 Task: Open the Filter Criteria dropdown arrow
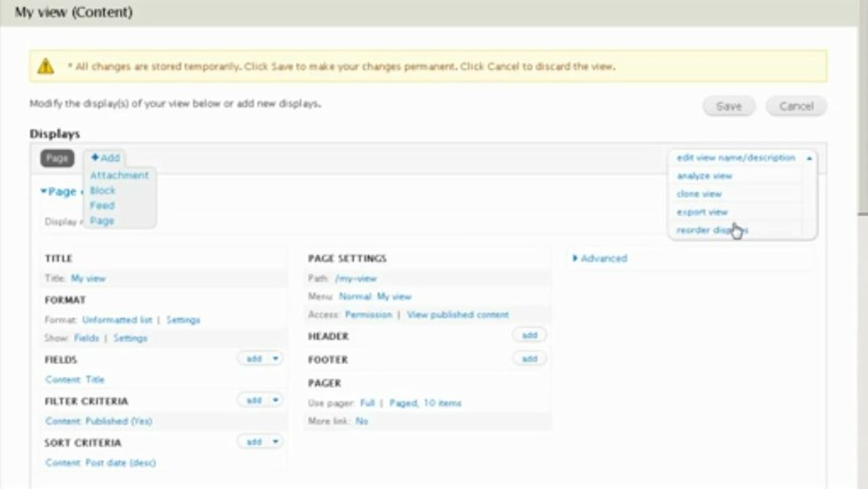276,400
